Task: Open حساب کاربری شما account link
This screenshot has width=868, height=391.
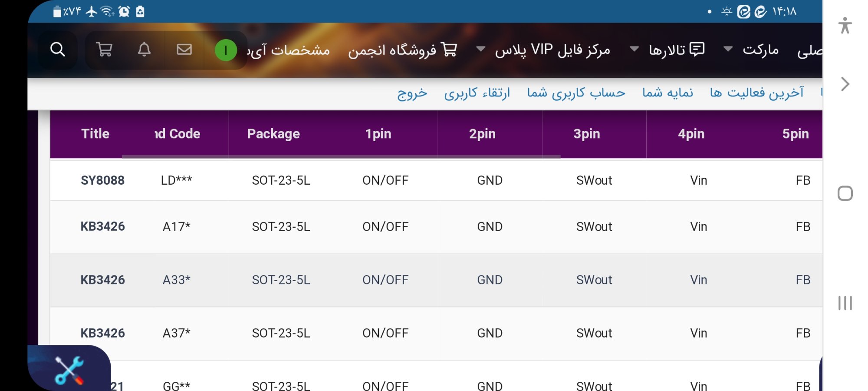Action: pos(576,93)
